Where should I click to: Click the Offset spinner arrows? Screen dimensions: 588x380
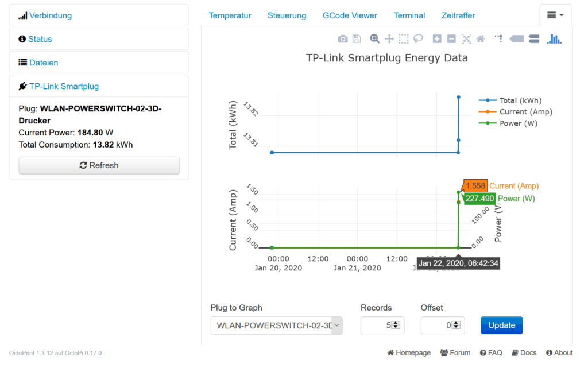click(x=455, y=325)
